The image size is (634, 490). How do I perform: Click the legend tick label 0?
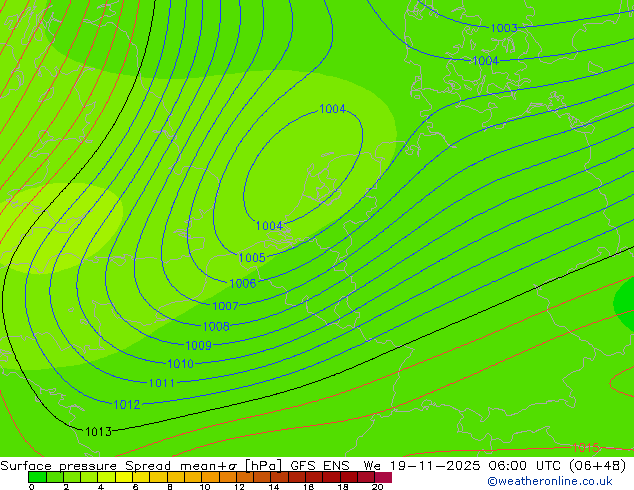tap(32, 487)
